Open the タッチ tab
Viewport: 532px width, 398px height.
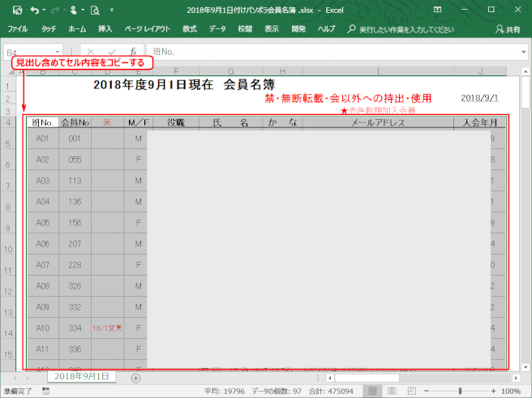pos(49,29)
